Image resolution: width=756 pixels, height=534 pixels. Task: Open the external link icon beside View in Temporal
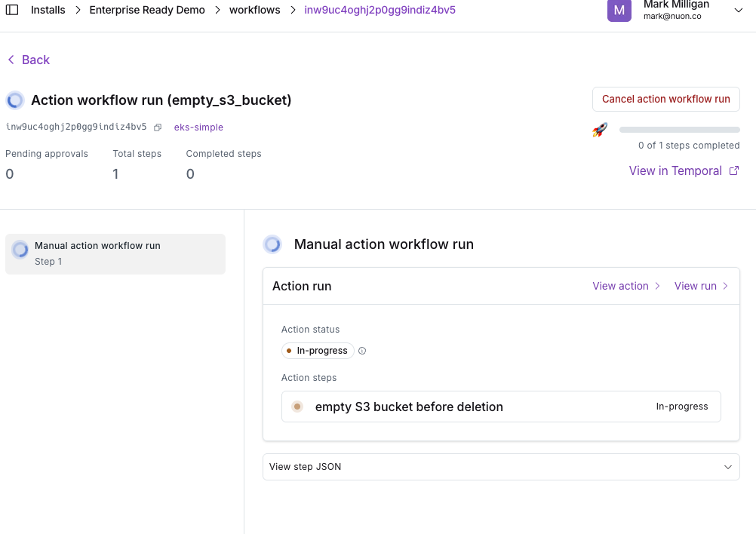pyautogui.click(x=733, y=170)
